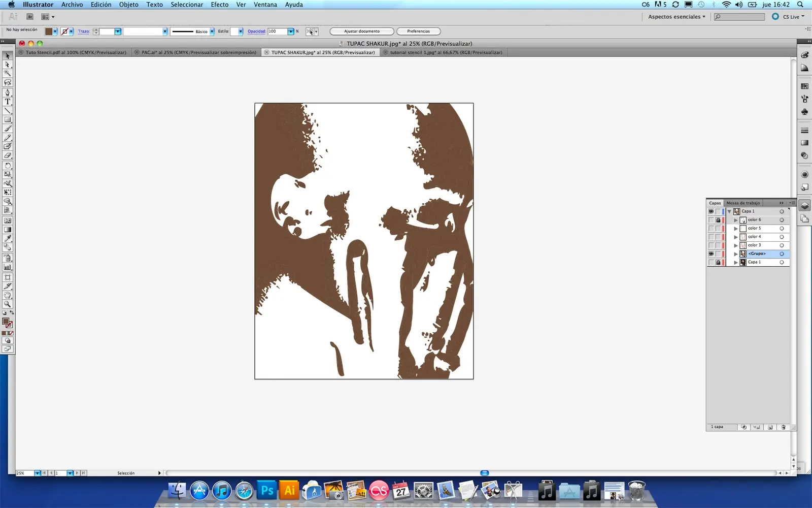Switch to Mesas de trabajo panel tab

(x=743, y=203)
